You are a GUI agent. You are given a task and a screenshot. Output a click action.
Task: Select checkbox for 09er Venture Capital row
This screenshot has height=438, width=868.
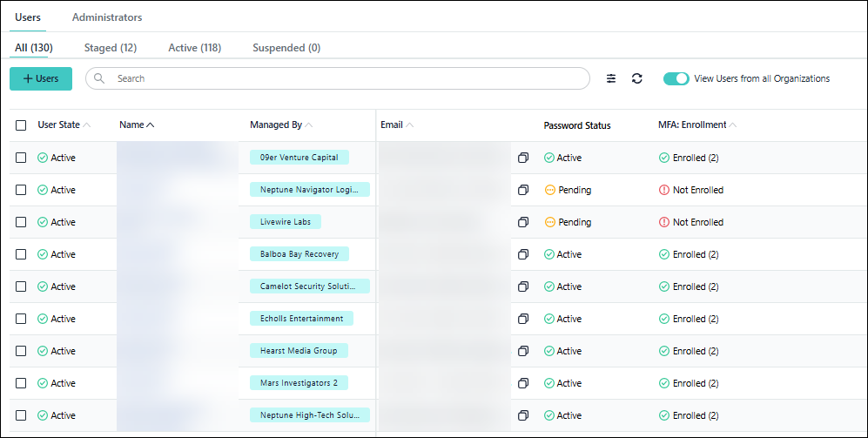(x=21, y=158)
